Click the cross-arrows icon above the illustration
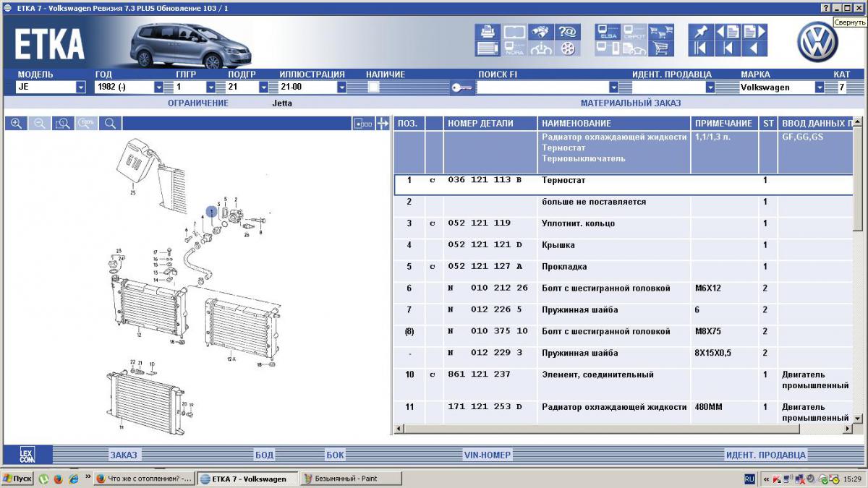This screenshot has width=868, height=488. pos(383,124)
